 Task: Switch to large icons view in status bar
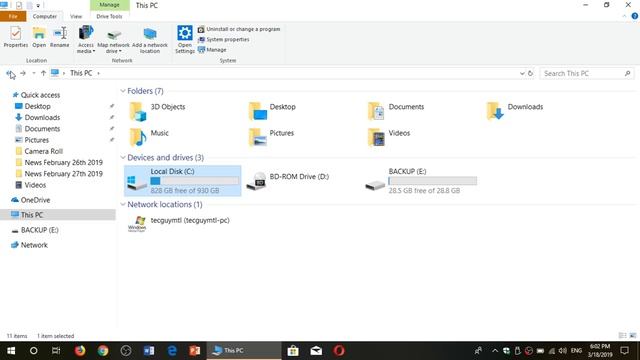coord(633,336)
